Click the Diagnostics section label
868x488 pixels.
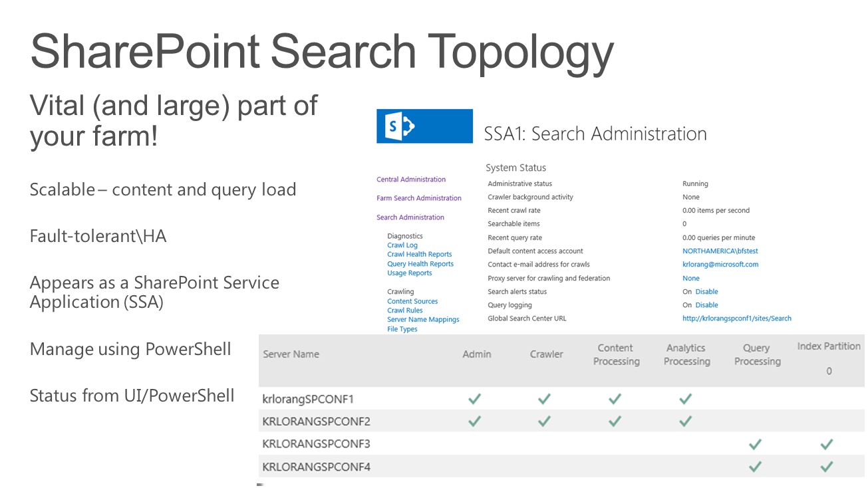point(405,236)
